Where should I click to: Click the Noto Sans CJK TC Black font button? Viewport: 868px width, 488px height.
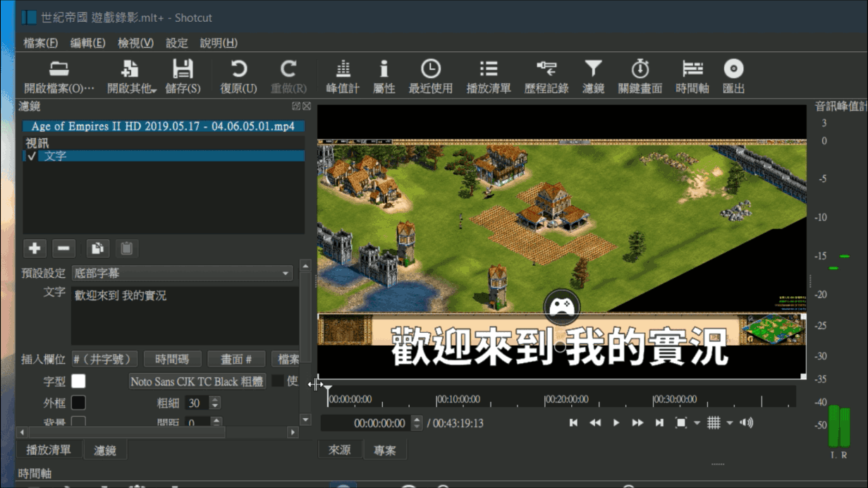(x=197, y=382)
